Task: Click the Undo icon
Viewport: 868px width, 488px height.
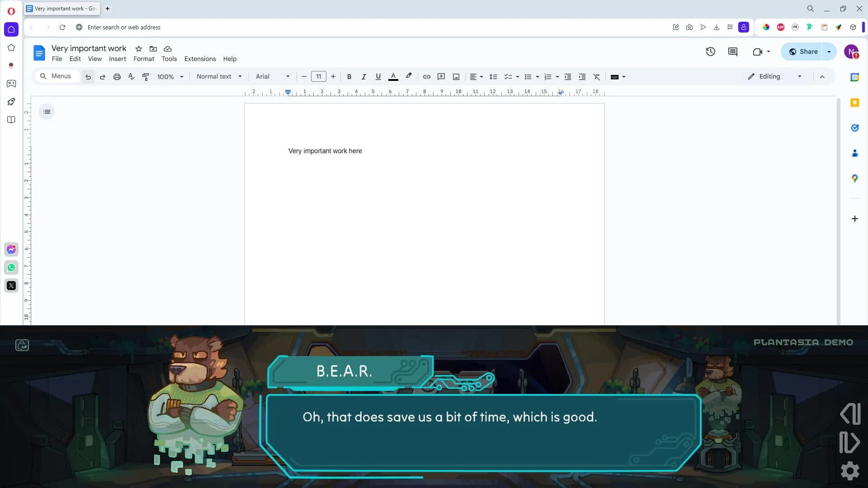Action: coord(88,76)
